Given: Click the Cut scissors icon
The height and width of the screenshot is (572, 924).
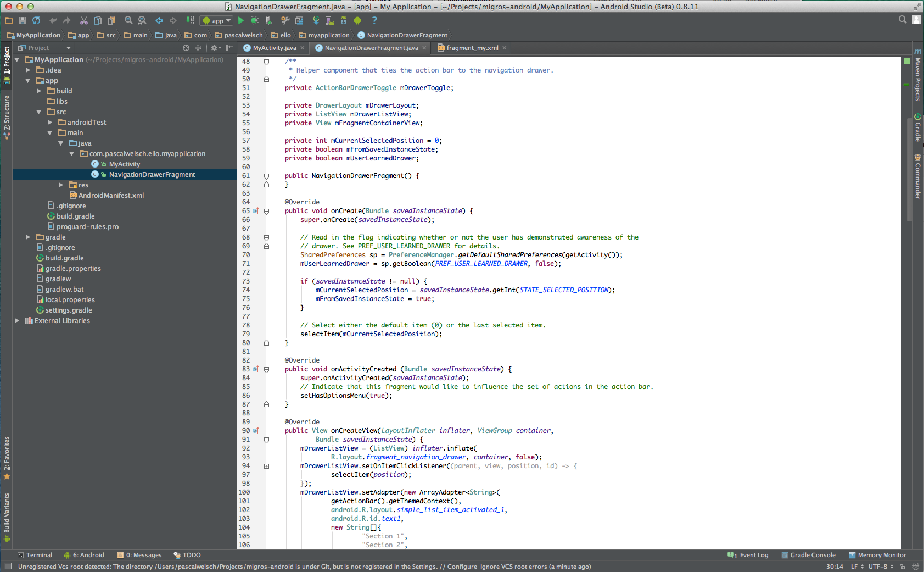Looking at the screenshot, I should tap(83, 20).
